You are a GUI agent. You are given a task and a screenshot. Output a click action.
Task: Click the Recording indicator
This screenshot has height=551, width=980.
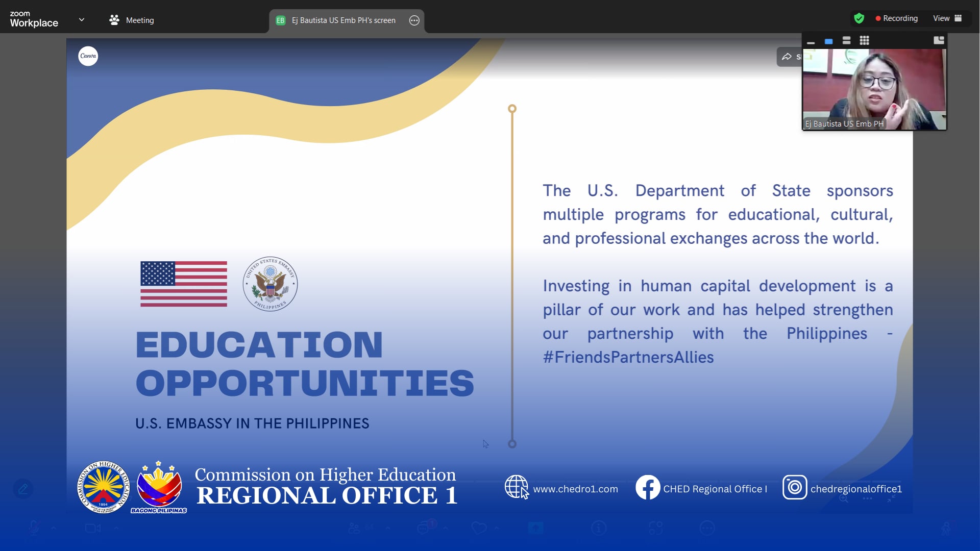(x=897, y=18)
